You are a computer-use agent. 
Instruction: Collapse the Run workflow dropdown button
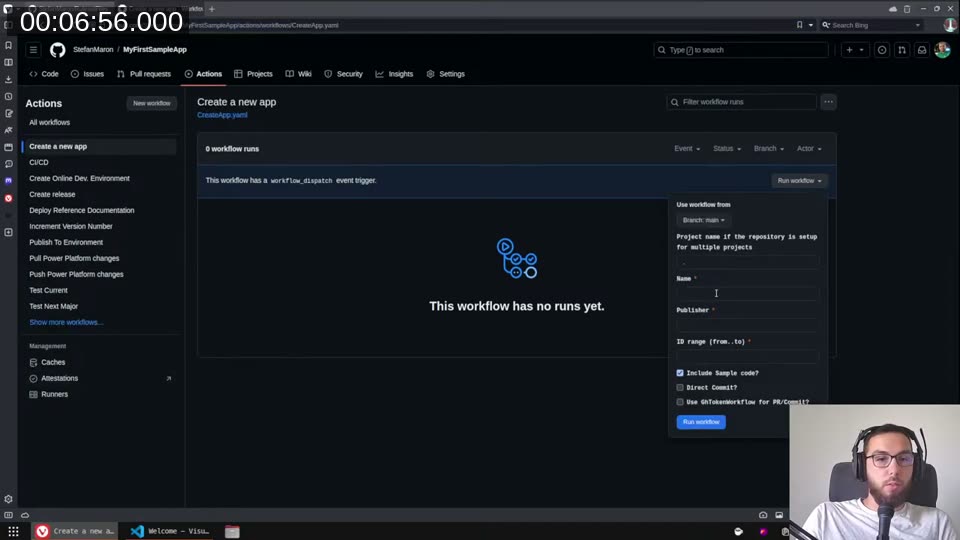pos(799,181)
